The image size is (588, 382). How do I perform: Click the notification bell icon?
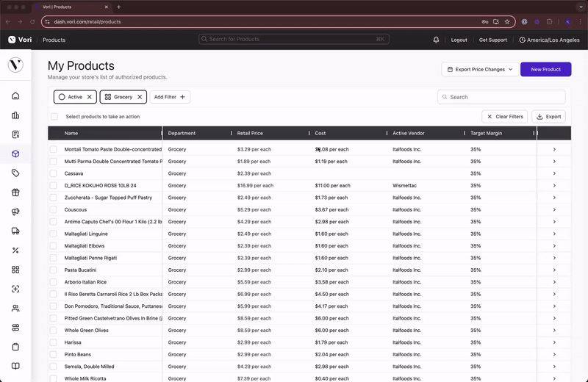pyautogui.click(x=436, y=40)
